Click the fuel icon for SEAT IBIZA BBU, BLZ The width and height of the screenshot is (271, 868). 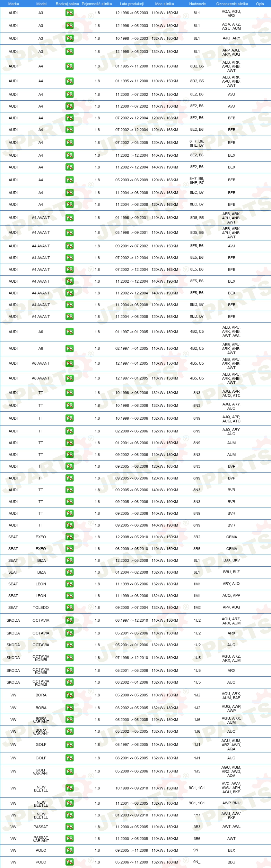pos(70,573)
